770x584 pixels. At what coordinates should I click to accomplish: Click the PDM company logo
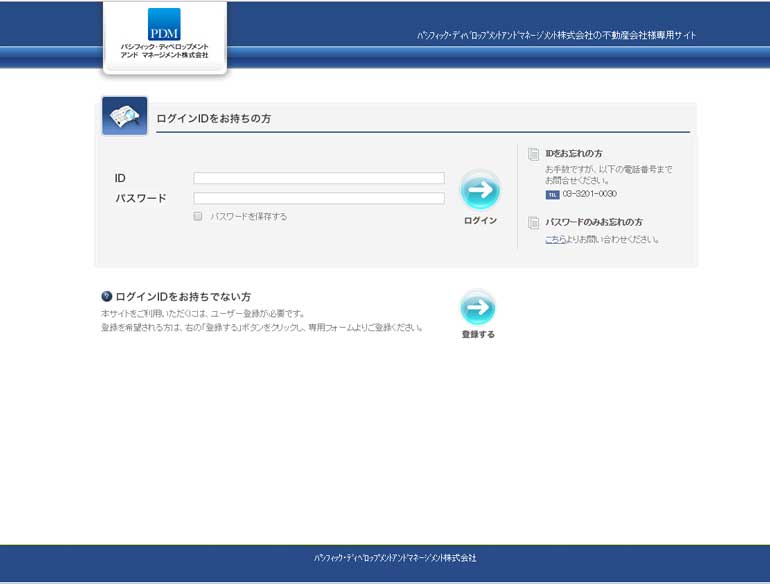(164, 24)
